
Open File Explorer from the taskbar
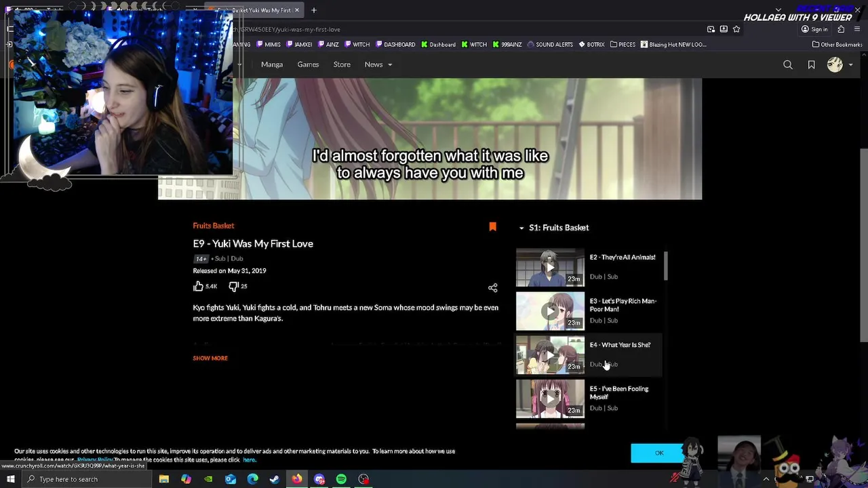[164, 479]
